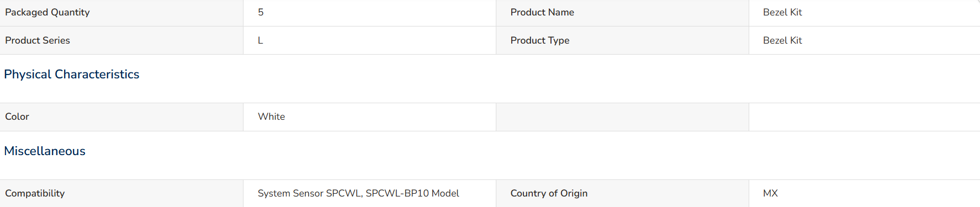
Task: Click the Miscellaneous section heading
Action: [45, 151]
